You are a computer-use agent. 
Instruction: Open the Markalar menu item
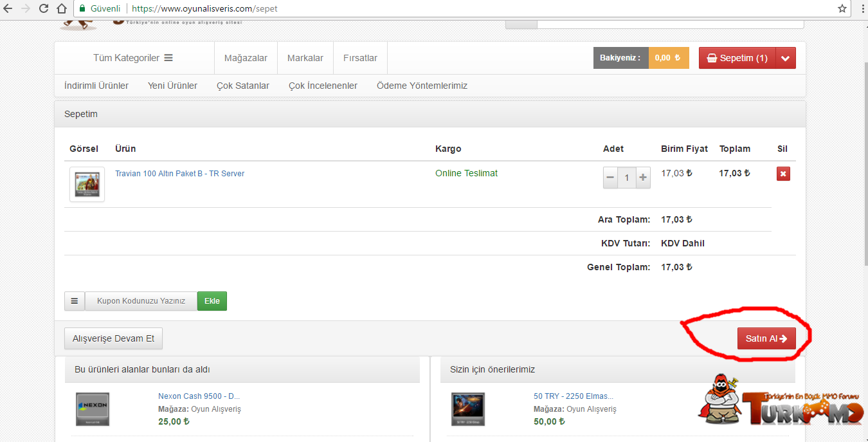[305, 58]
